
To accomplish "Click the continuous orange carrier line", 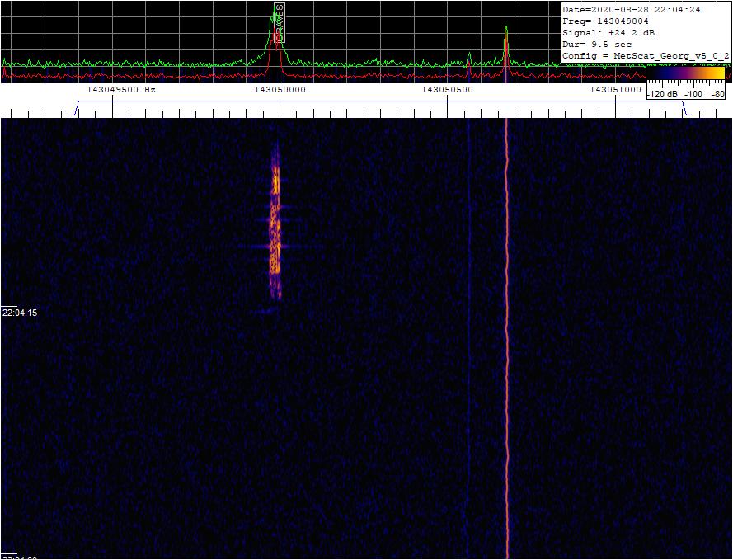I will pos(507,339).
